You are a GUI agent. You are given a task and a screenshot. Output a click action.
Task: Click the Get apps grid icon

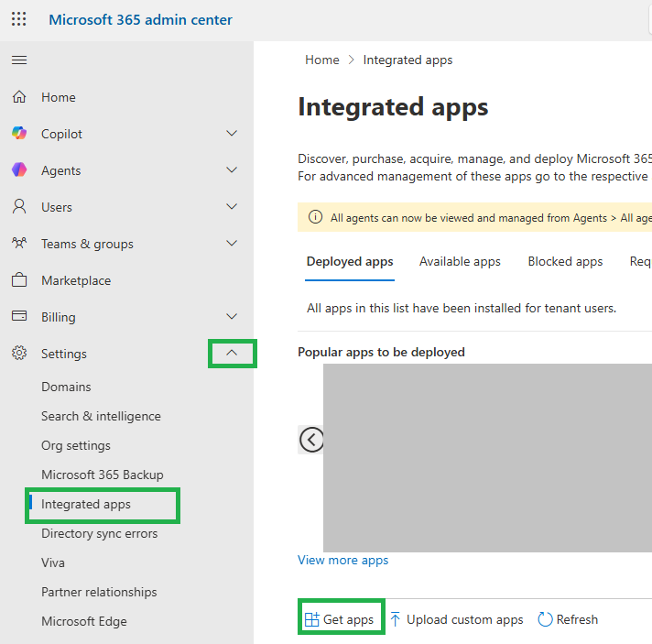coord(312,619)
